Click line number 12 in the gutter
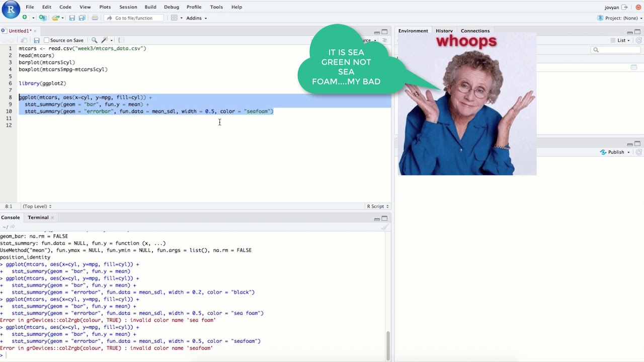 click(9, 125)
